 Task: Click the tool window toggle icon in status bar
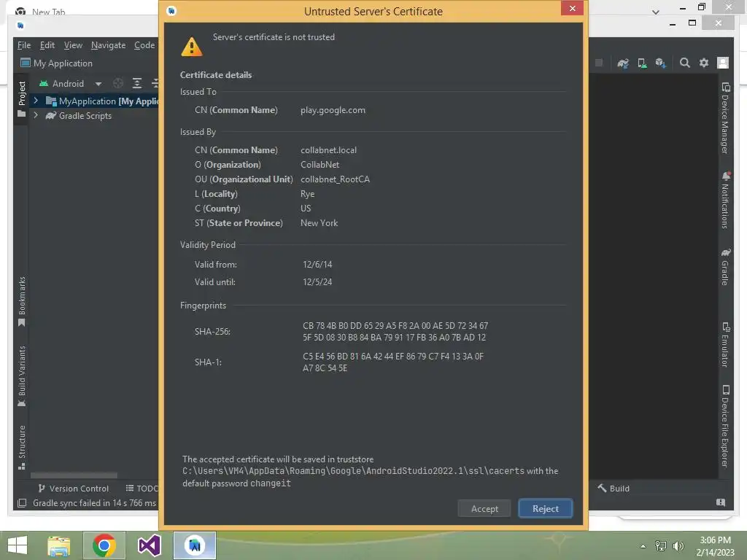pyautogui.click(x=22, y=503)
